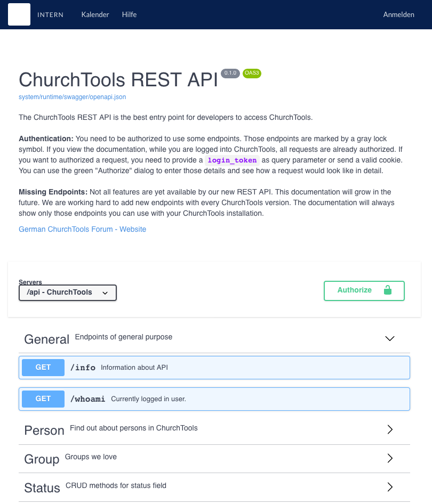Expand the Status section arrow
Image resolution: width=432 pixels, height=504 pixels.
[390, 487]
